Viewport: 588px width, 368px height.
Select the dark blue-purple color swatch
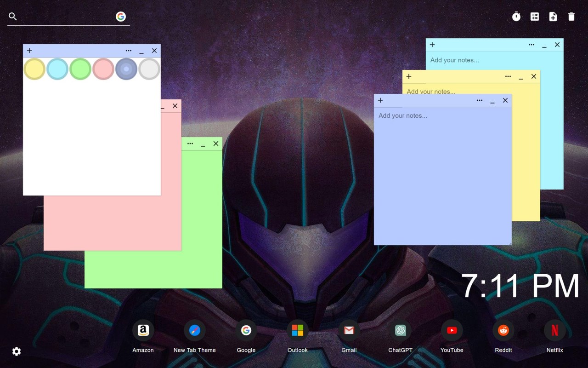click(126, 69)
